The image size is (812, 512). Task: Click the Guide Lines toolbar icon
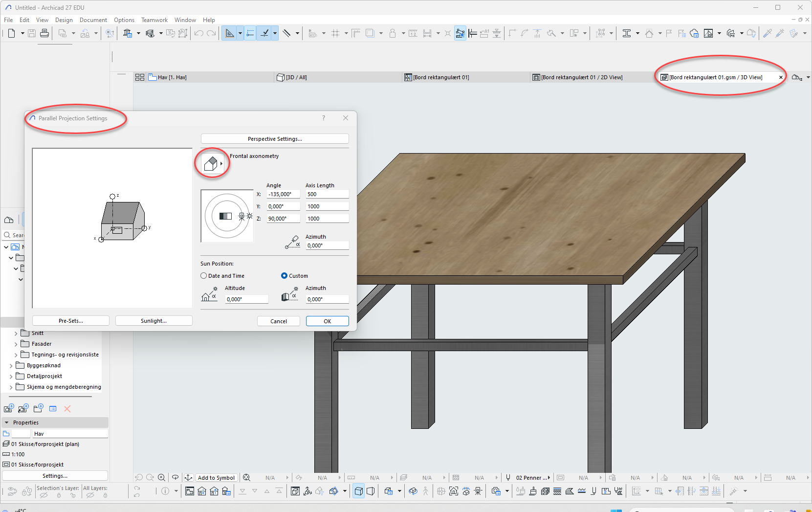[250, 33]
